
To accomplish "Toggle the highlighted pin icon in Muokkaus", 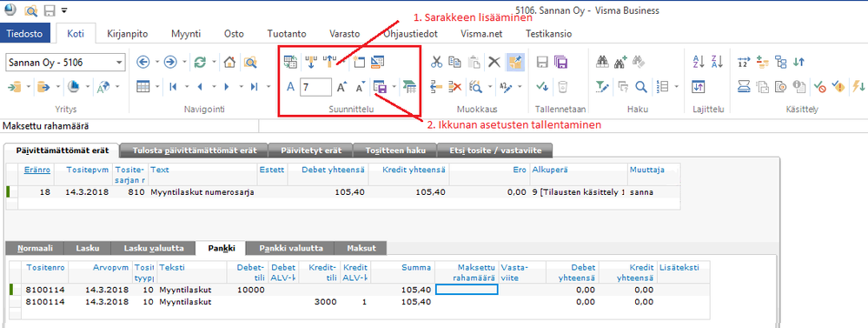I will click(515, 62).
